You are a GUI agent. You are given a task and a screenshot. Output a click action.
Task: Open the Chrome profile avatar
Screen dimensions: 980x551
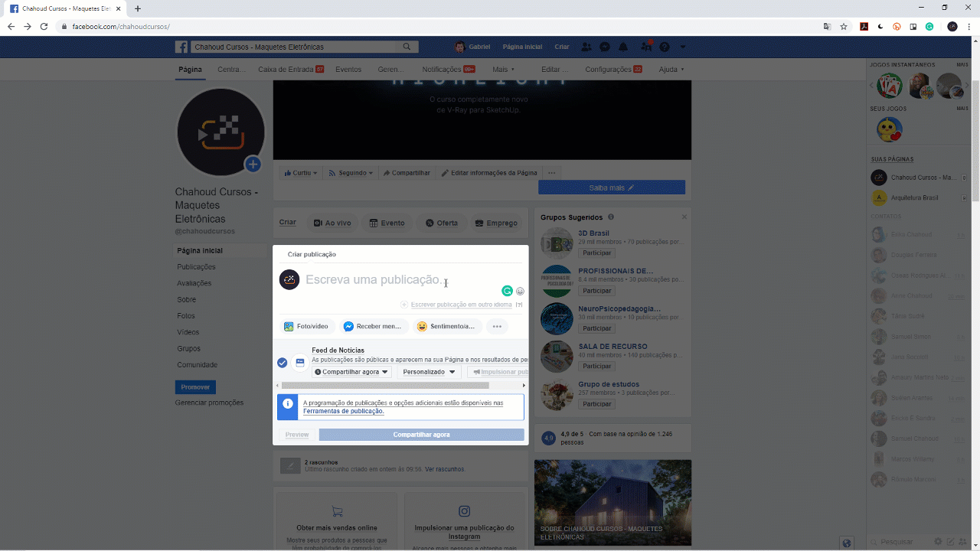pyautogui.click(x=952, y=26)
